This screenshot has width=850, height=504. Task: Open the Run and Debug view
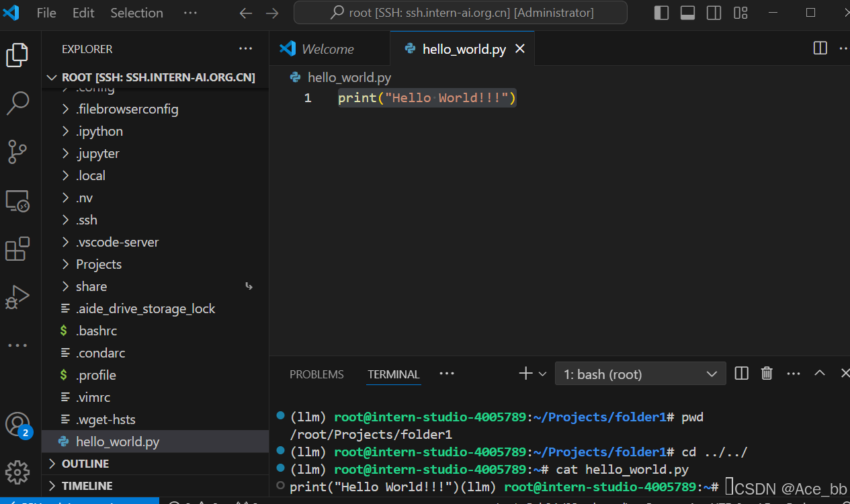17,297
